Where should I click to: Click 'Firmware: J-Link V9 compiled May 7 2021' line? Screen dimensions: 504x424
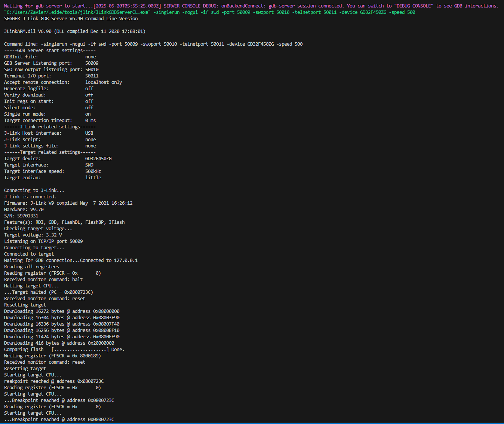(x=68, y=203)
